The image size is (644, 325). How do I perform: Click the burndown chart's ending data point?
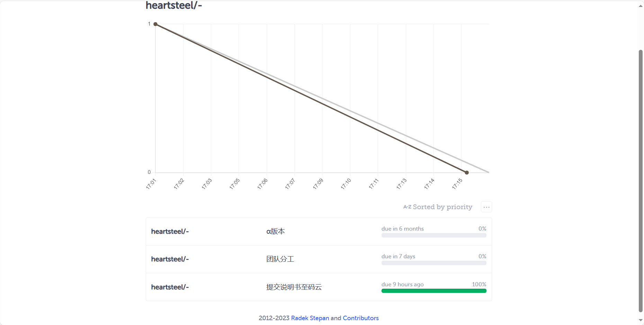click(467, 173)
